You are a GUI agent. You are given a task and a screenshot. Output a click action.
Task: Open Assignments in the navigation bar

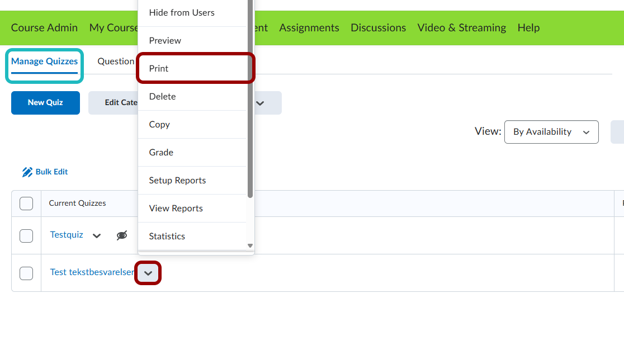pyautogui.click(x=309, y=27)
